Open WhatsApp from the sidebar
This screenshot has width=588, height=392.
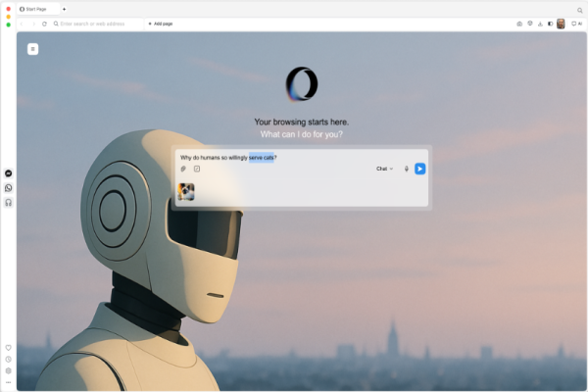pyautogui.click(x=8, y=187)
